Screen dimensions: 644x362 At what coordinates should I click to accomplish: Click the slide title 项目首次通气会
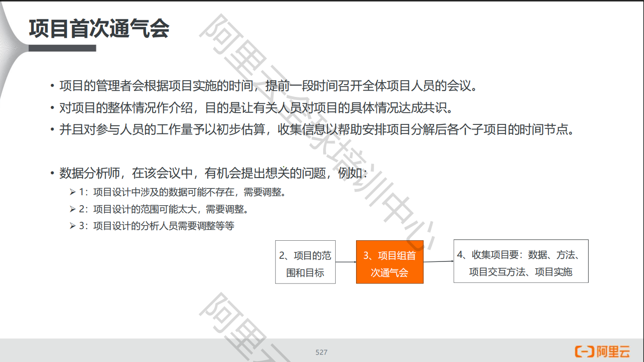(x=99, y=28)
